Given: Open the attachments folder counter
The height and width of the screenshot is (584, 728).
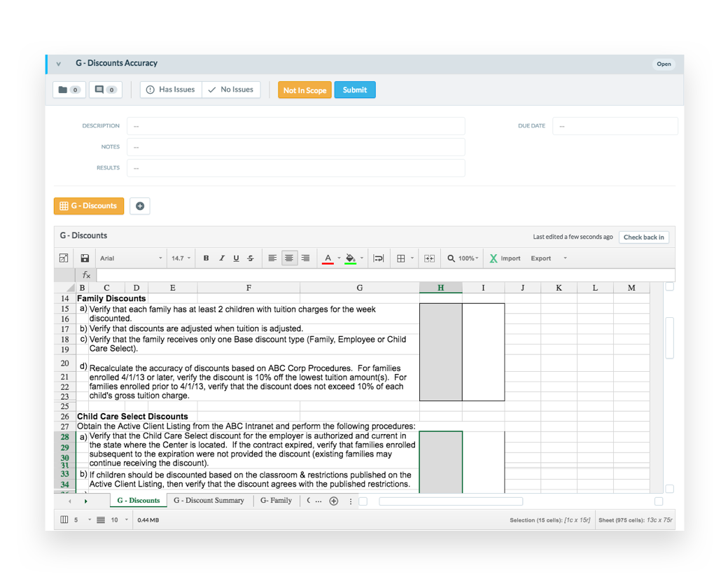Looking at the screenshot, I should [69, 90].
